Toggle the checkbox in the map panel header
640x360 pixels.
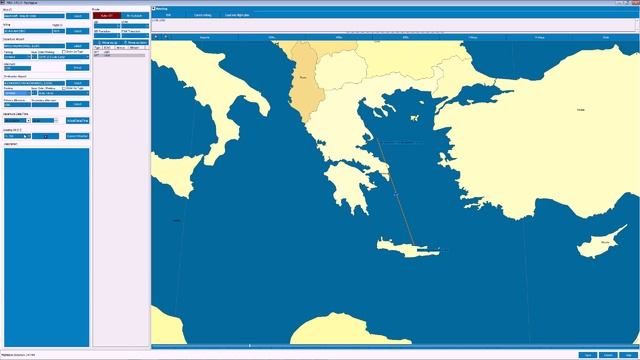153,8
